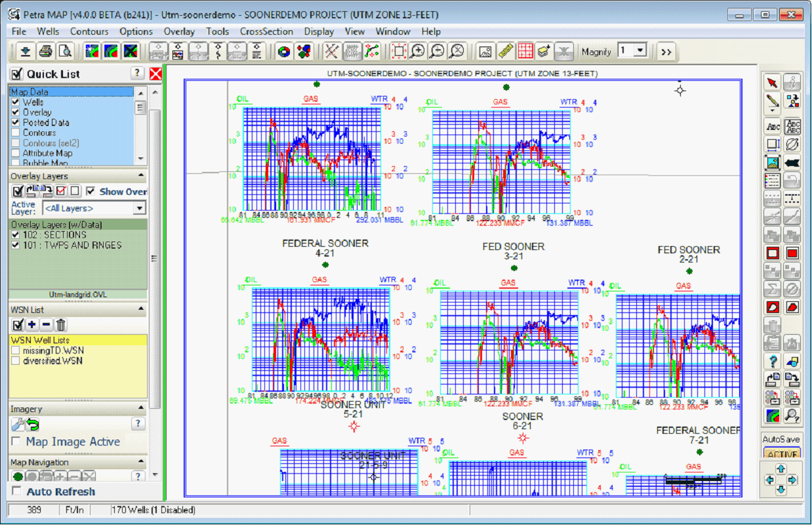Click the red grid overlay icon
Screen dimensions: 812x525
pos(525,51)
